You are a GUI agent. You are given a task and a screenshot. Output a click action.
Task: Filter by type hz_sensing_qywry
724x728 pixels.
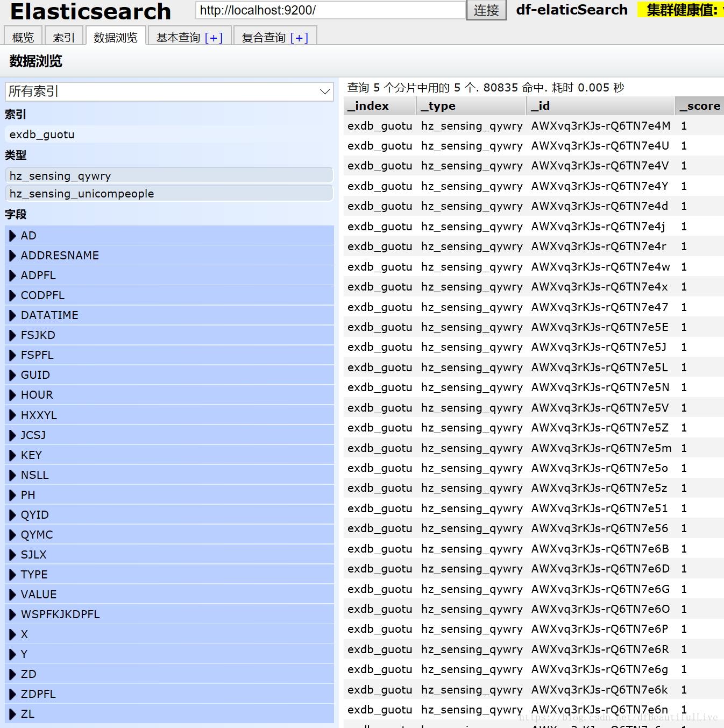[x=169, y=175]
